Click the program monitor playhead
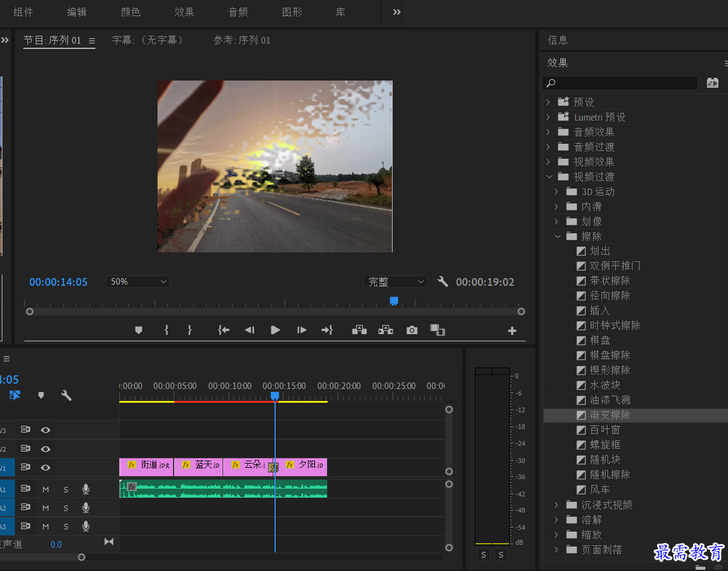 coord(394,301)
